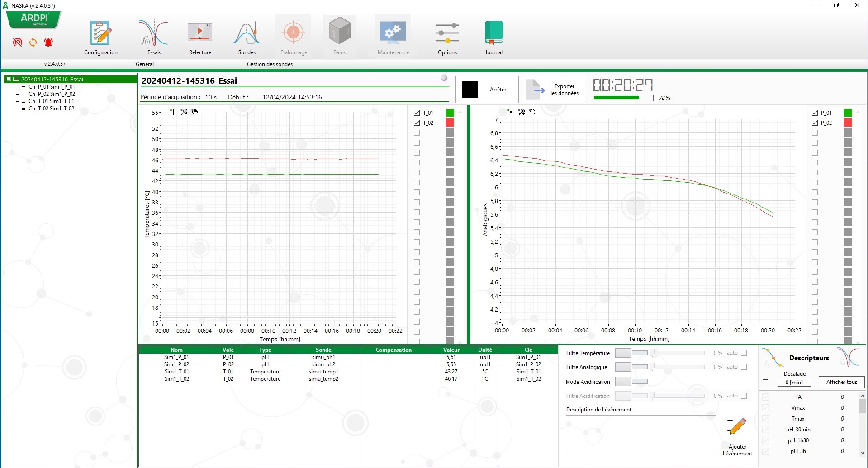This screenshot has height=468, width=868.
Task: Enable the Décalage checkbox
Action: pyautogui.click(x=765, y=383)
